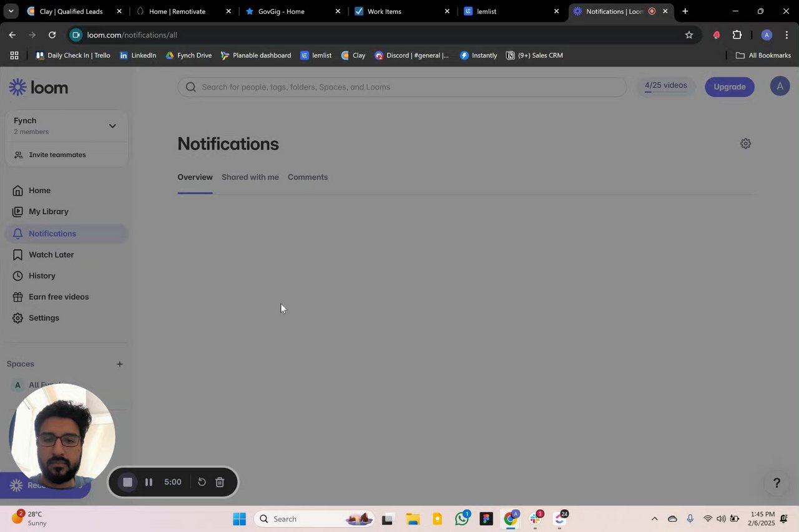The image size is (799, 532).
Task: Add a new Space with plus icon
Action: click(x=120, y=364)
